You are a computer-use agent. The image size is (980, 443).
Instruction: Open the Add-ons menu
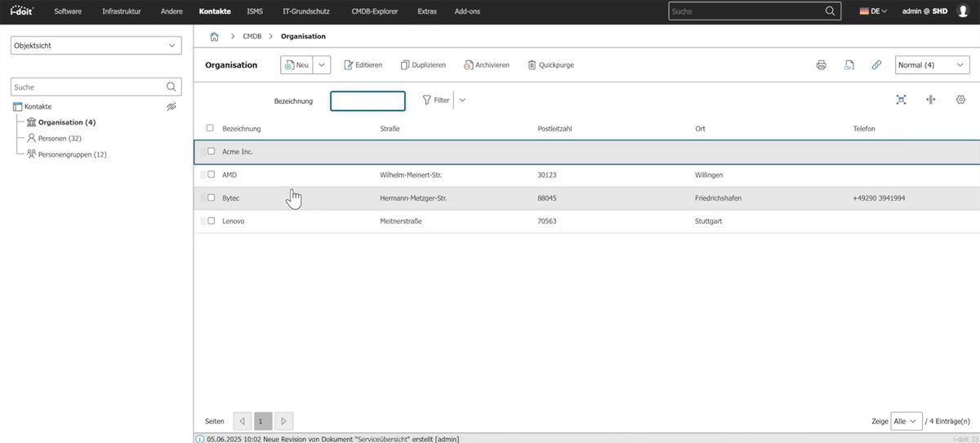[468, 11]
